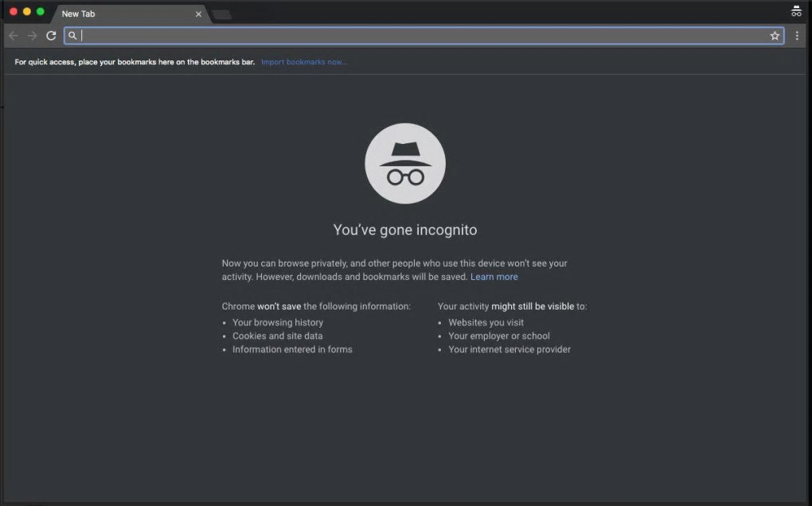Click the "Your browsing history" bullet

[x=278, y=322]
